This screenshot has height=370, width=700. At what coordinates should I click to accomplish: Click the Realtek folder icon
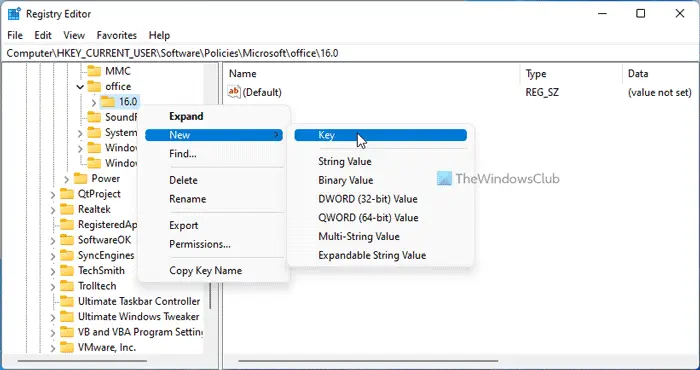tap(67, 209)
